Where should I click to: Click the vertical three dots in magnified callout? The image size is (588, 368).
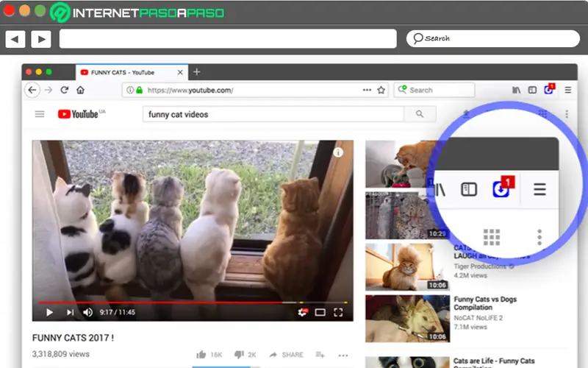539,237
